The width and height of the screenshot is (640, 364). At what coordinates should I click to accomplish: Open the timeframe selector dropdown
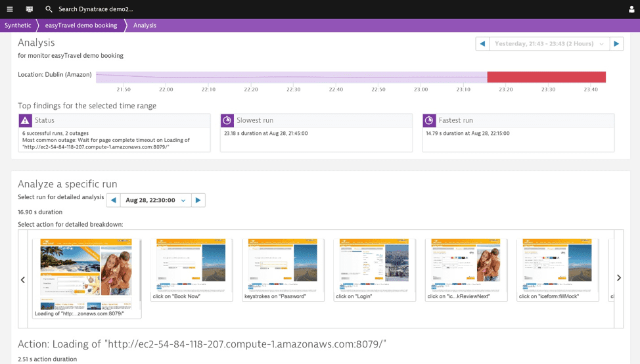pos(549,44)
